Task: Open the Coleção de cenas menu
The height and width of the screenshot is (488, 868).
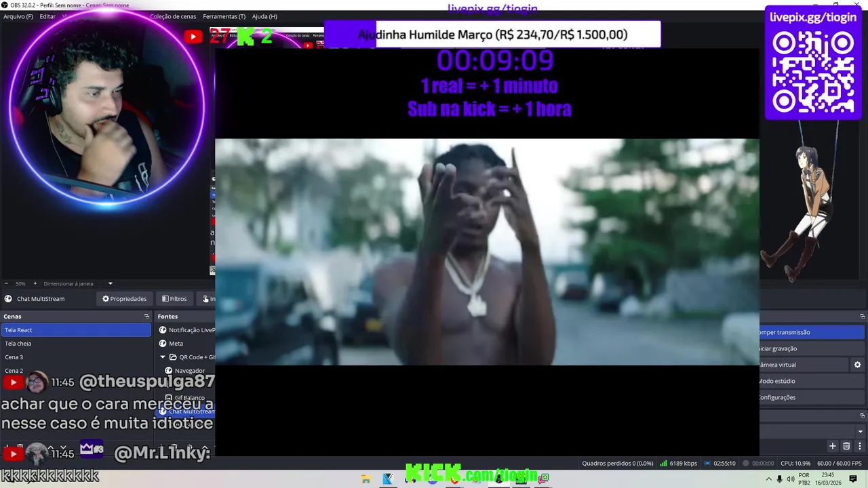Action: 173,16
